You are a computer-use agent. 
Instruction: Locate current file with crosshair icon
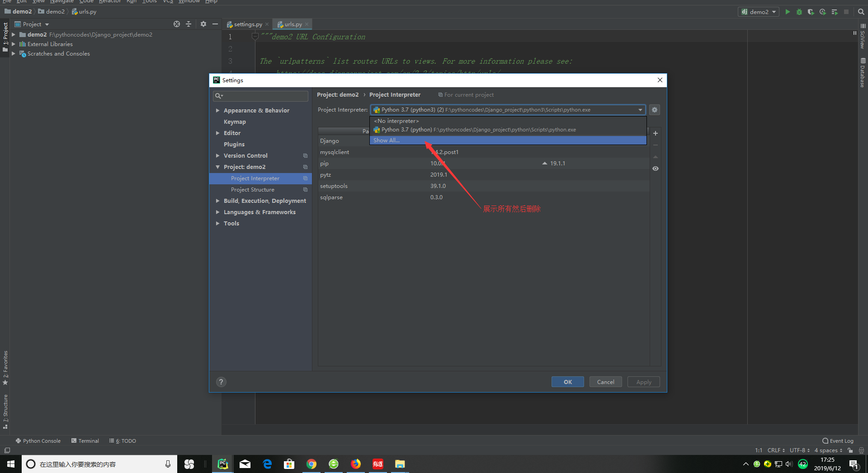(x=177, y=24)
